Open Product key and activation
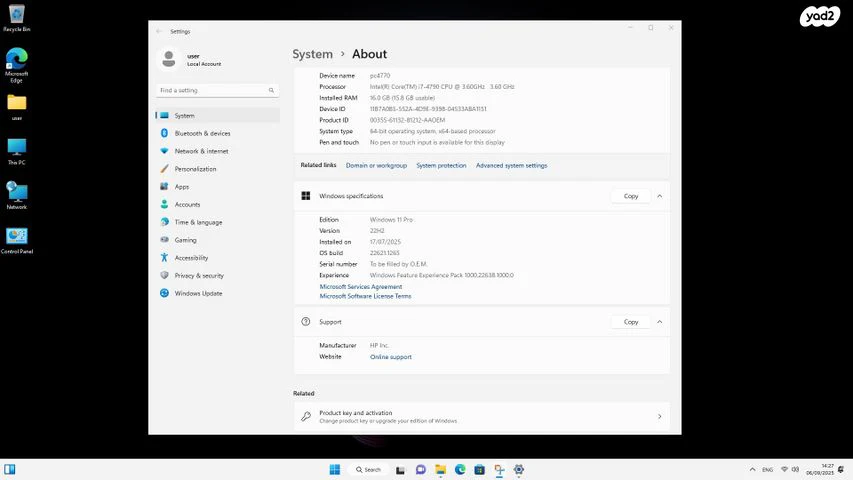 pos(481,416)
